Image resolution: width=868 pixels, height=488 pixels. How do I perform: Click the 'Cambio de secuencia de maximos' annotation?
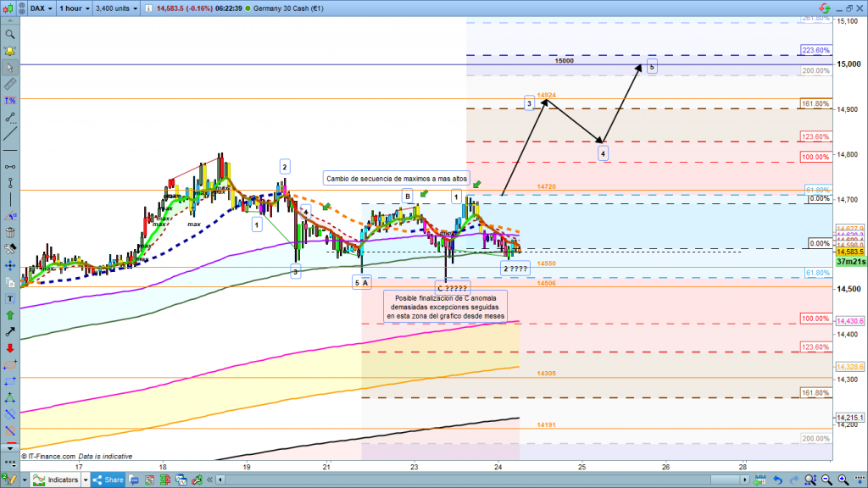tap(395, 179)
